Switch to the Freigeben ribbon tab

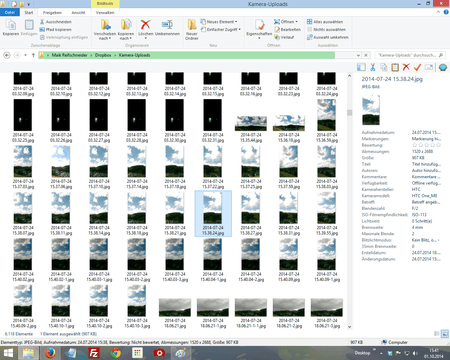[52, 13]
